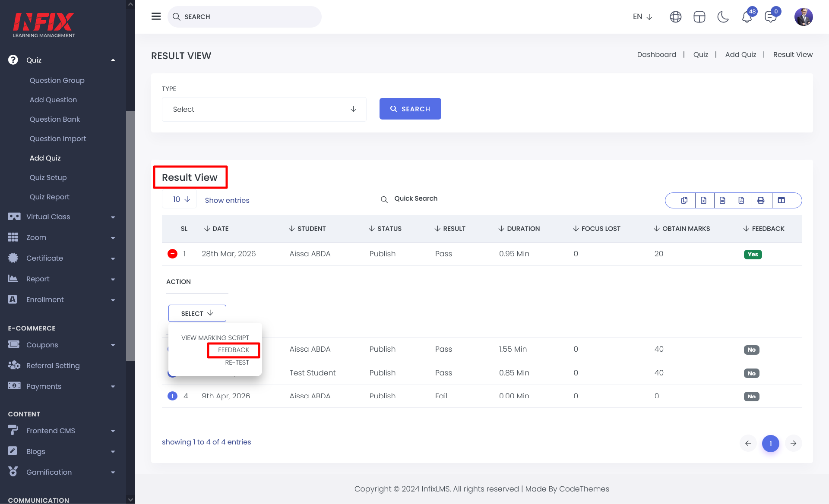Open the Type select dropdown
The height and width of the screenshot is (504, 829).
click(x=264, y=109)
